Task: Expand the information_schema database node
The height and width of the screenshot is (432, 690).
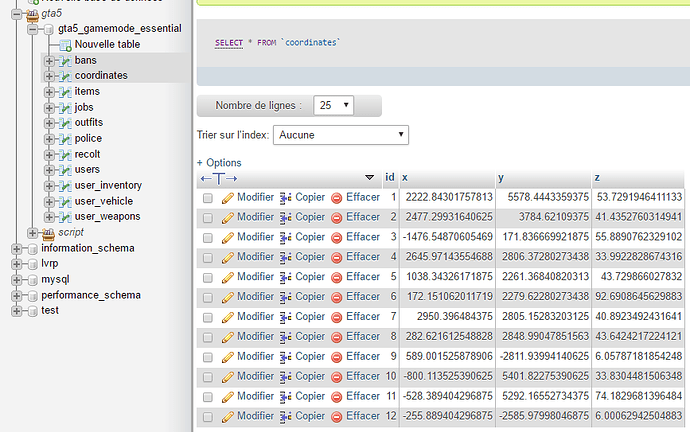Action: pyautogui.click(x=16, y=249)
